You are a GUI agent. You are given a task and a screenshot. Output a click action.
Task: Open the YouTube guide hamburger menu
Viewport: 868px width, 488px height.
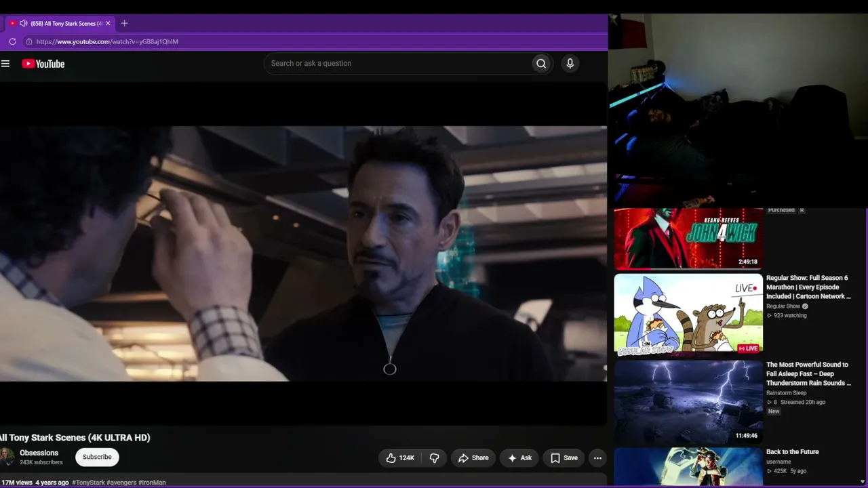point(5,64)
